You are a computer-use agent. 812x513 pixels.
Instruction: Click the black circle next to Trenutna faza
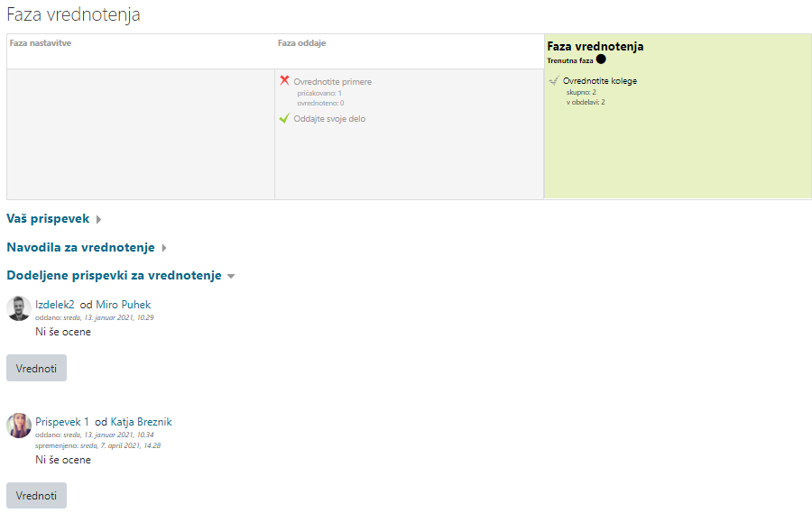[x=601, y=60]
